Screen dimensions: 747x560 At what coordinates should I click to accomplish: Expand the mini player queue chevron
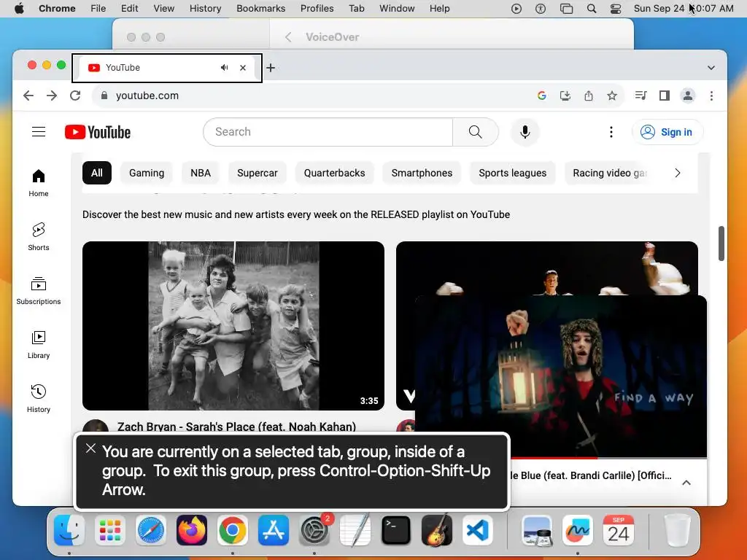click(686, 483)
